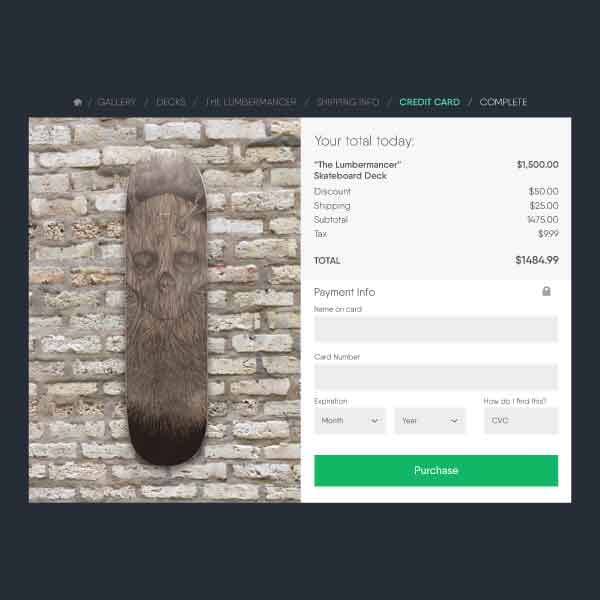Click 'How do I find this?' link
The width and height of the screenshot is (600, 600).
point(515,401)
